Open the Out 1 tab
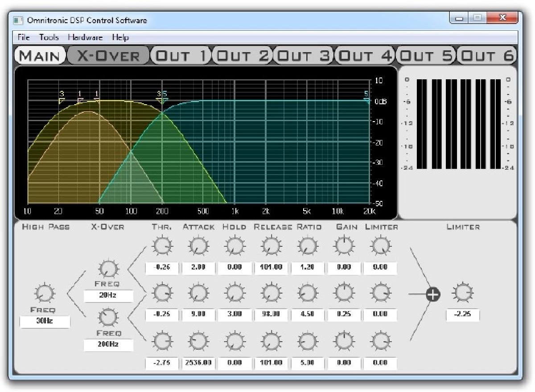Screen dimensions: 535x392 coord(181,56)
